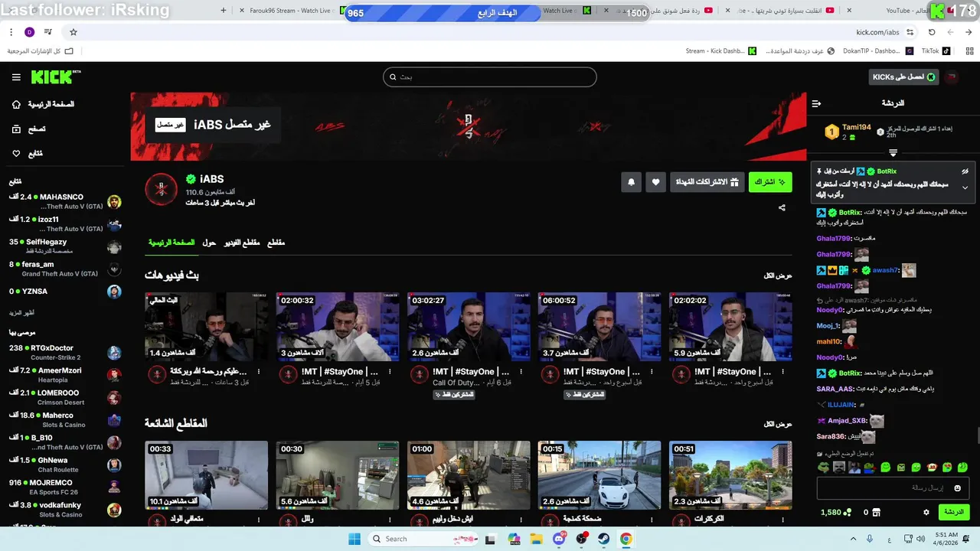Open the 02:00:32 stream video thumbnail
Screen dimensions: 980x551
338,327
